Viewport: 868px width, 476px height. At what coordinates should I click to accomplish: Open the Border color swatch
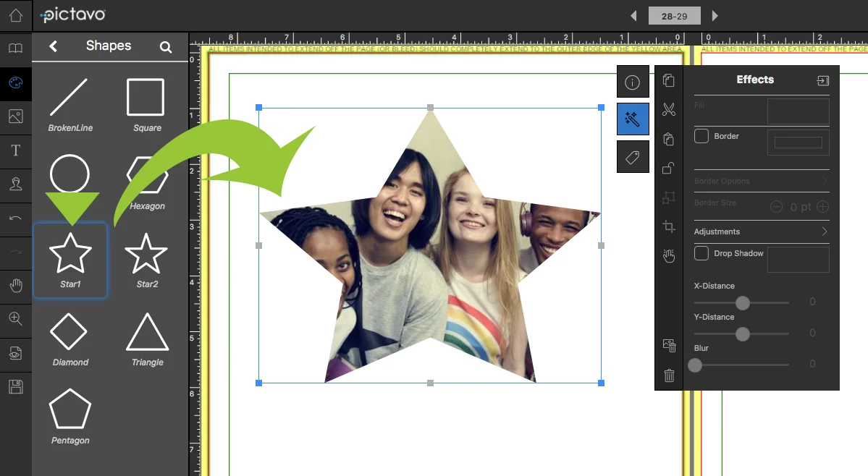(x=799, y=143)
